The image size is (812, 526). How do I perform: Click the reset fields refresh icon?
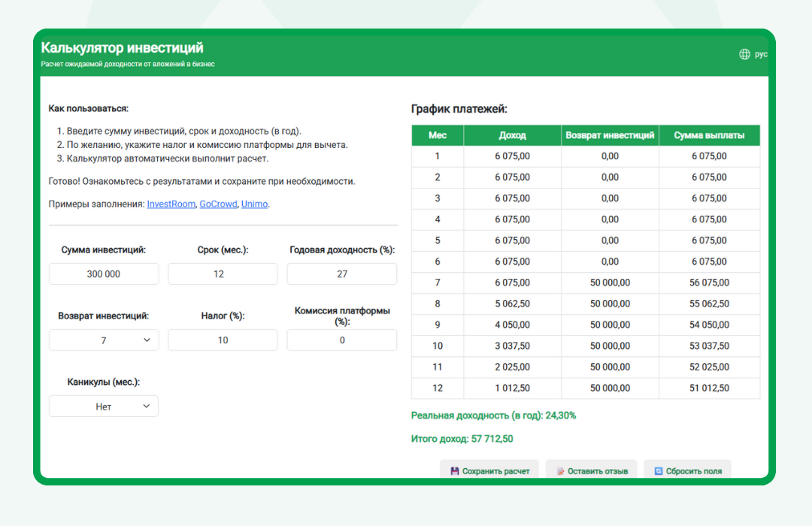coord(658,471)
